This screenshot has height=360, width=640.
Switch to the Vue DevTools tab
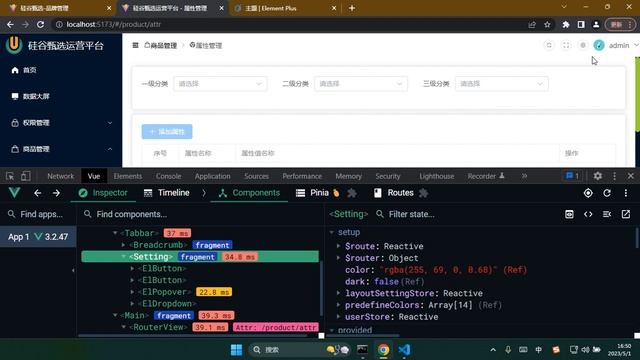[x=94, y=176]
